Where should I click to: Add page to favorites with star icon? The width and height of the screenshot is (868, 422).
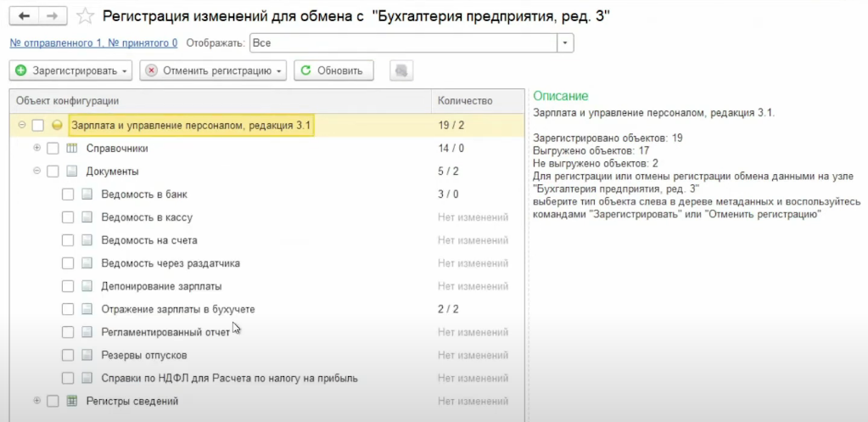click(85, 16)
